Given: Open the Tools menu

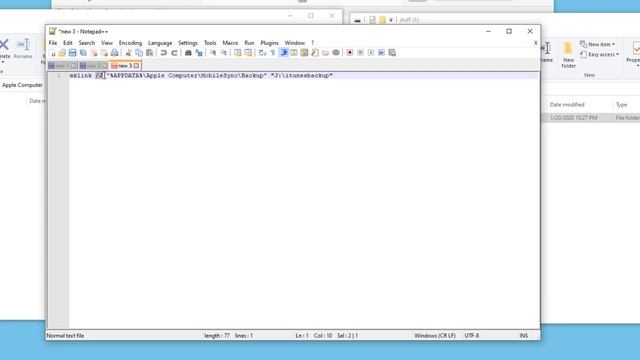Looking at the screenshot, I should pos(210,43).
